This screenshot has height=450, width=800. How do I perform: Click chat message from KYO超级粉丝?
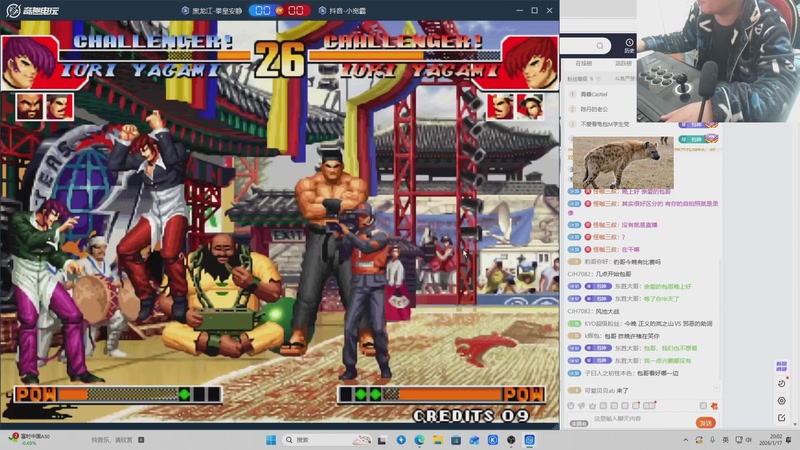pos(648,323)
